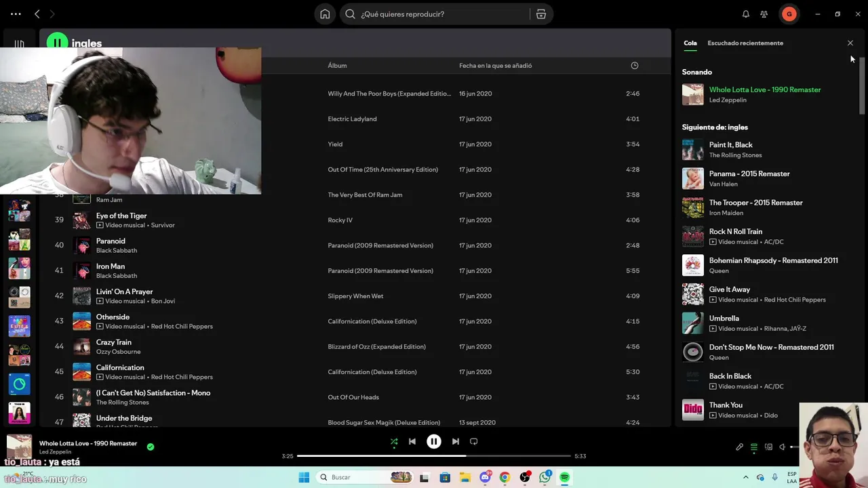Open the Home page icon
The width and height of the screenshot is (868, 488).
pos(325,14)
